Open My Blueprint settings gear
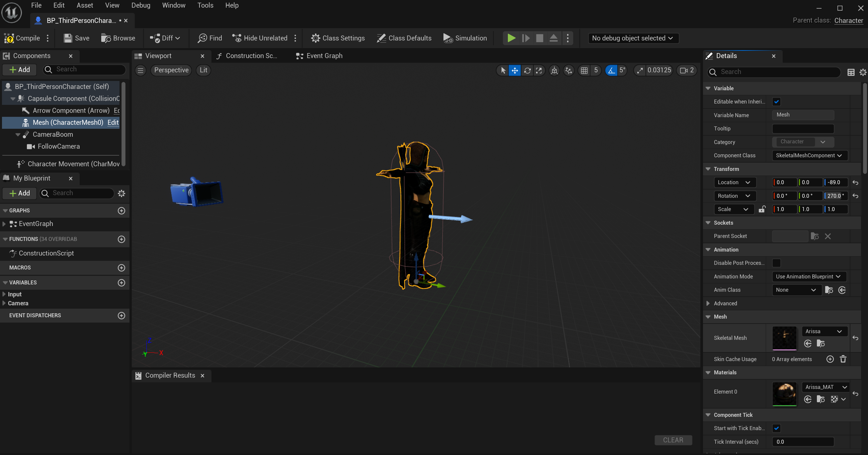This screenshot has width=868, height=455. [x=121, y=193]
